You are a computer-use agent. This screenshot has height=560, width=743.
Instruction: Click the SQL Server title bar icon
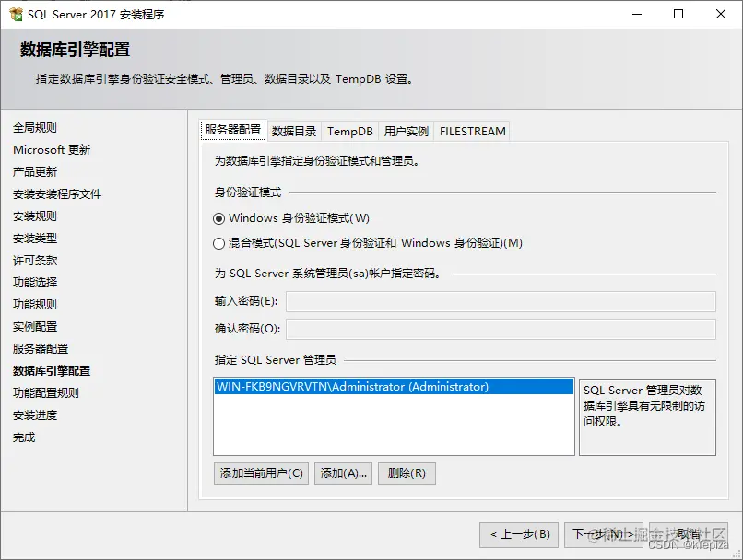15,14
